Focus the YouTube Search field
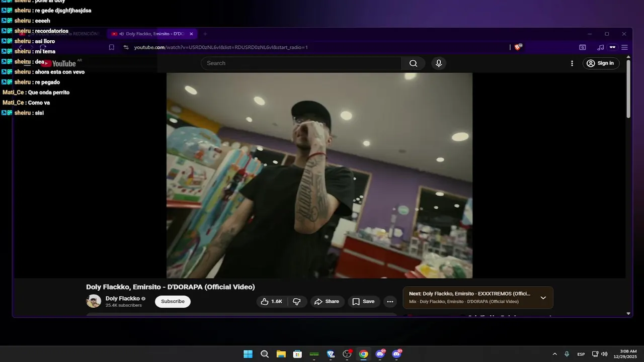644x362 pixels. point(301,63)
